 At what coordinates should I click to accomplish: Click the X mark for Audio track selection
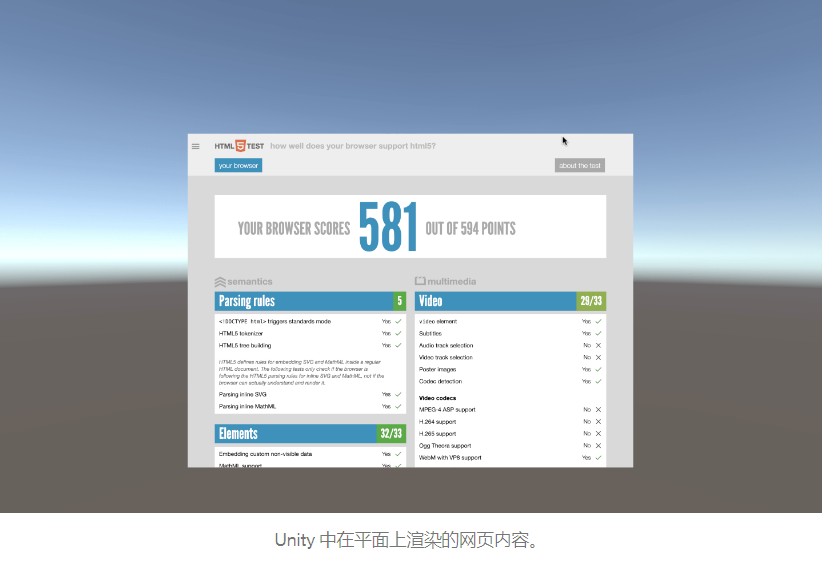[x=598, y=346]
